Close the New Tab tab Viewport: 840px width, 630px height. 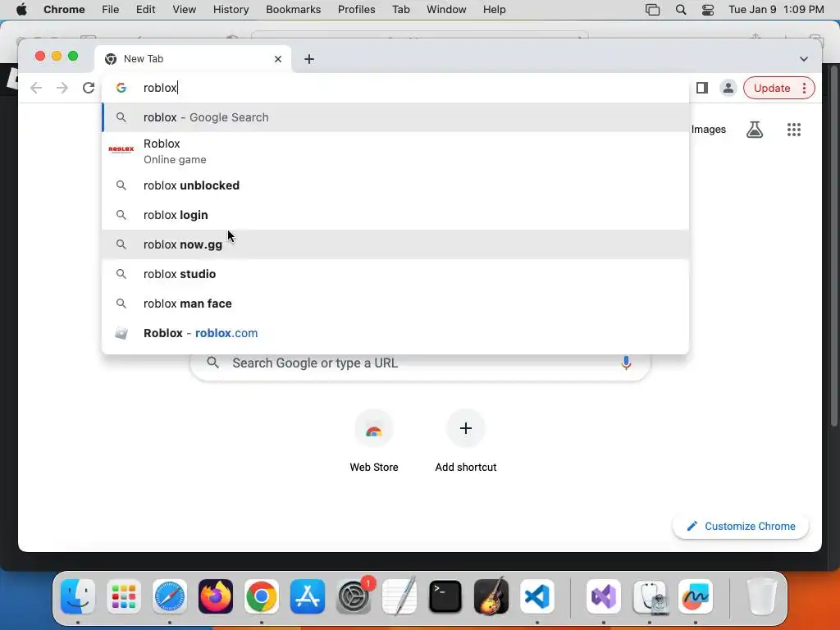pyautogui.click(x=277, y=59)
